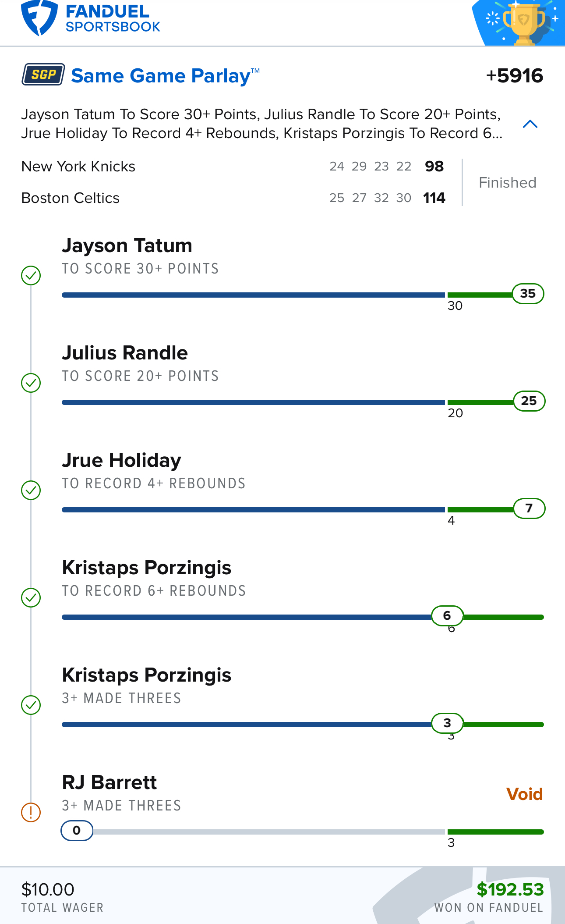The width and height of the screenshot is (565, 924).
Task: Click the FanDuel Sportsbook text
Action: pyautogui.click(x=113, y=18)
